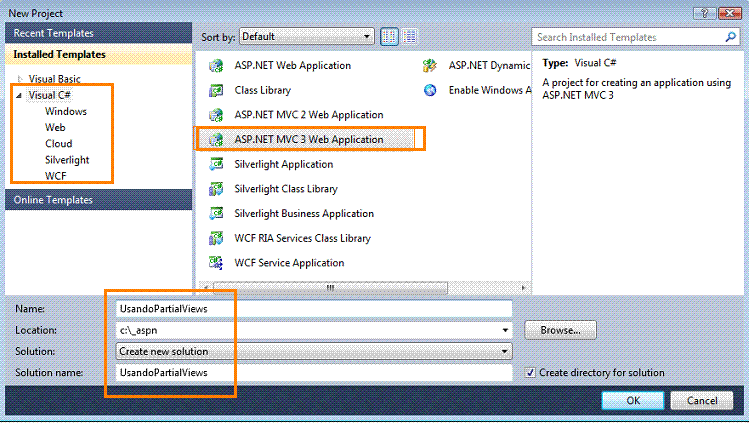Screen dimensions: 749x423
Task: Select Silverlight Business Application template text
Action: pyautogui.click(x=304, y=213)
